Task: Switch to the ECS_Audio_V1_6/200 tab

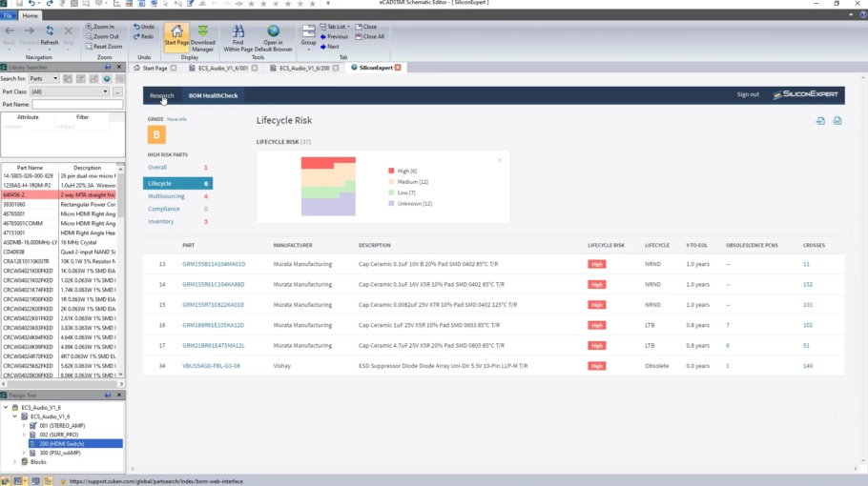Action: coord(304,68)
